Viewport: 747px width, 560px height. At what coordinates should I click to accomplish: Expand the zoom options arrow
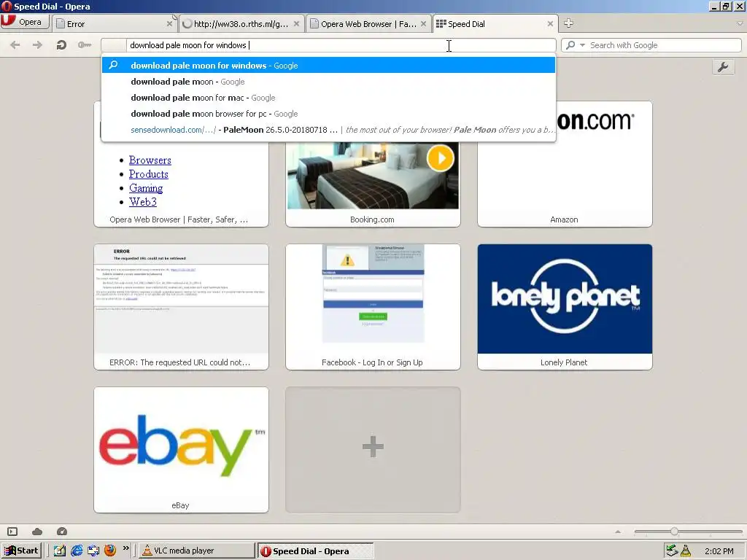tap(618, 532)
